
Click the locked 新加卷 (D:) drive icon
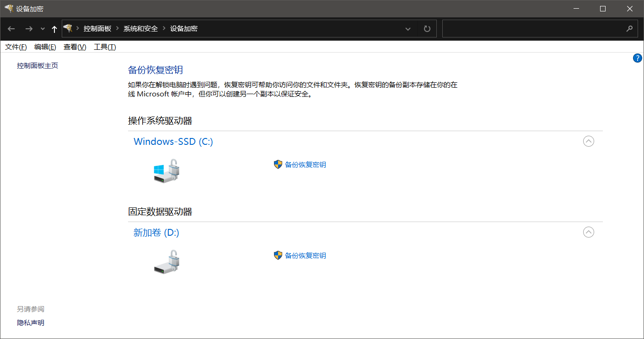pyautogui.click(x=167, y=262)
